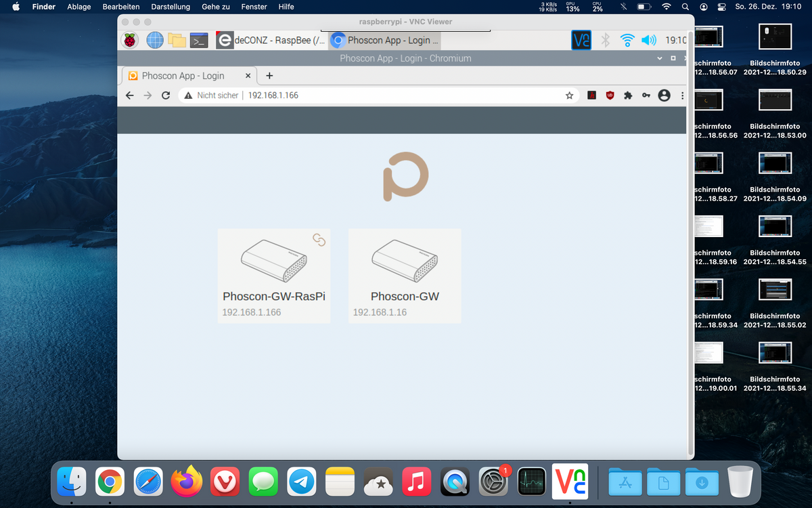Screen dimensions: 812x508
Task: Launch Vivaldi from the Dock
Action: pyautogui.click(x=225, y=482)
